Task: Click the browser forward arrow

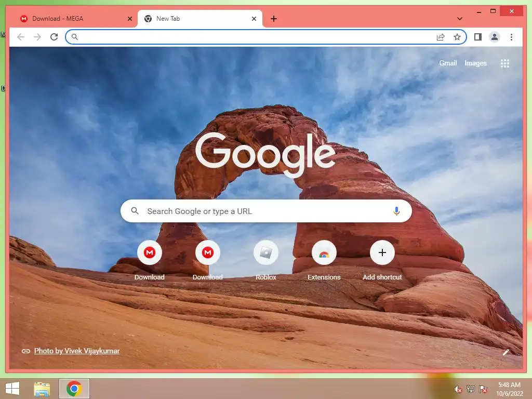Action: 37,37
